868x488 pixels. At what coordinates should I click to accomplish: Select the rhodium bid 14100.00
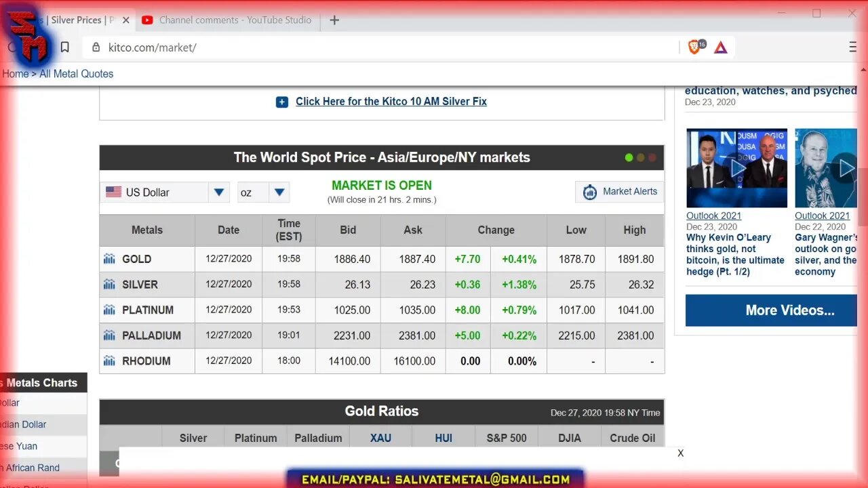(349, 361)
